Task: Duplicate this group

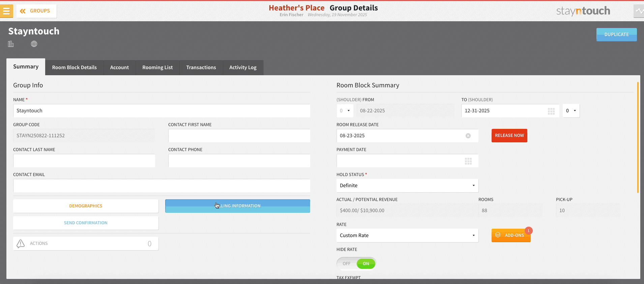Action: pos(616,35)
